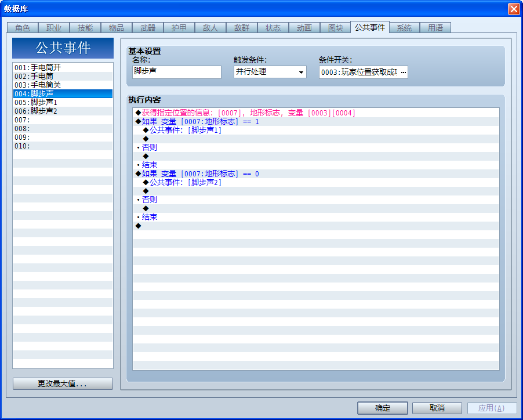The width and height of the screenshot is (523, 420).
Task: Click the 名称 input field with 脚步声
Action: tap(177, 72)
